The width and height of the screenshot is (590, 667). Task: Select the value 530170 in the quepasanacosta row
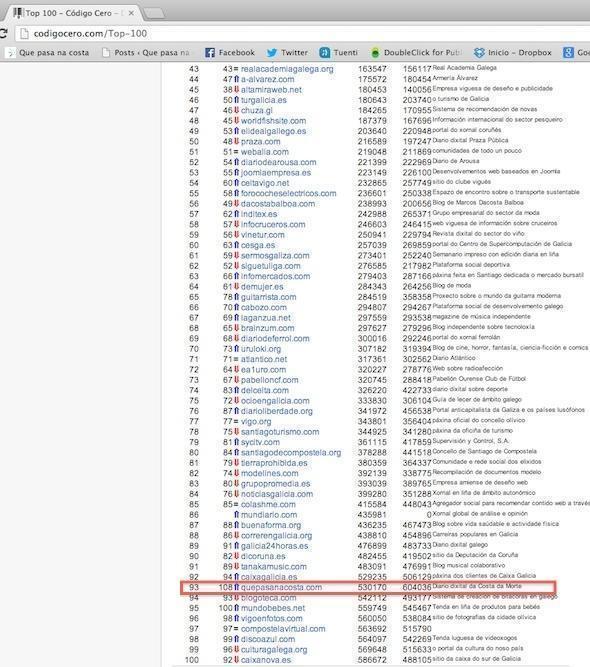[x=372, y=587]
